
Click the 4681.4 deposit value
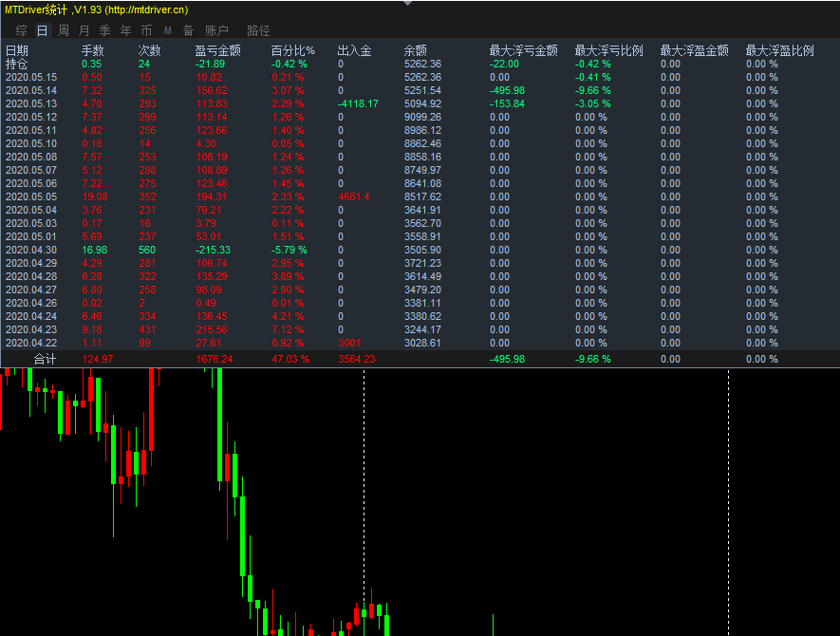[x=354, y=196]
